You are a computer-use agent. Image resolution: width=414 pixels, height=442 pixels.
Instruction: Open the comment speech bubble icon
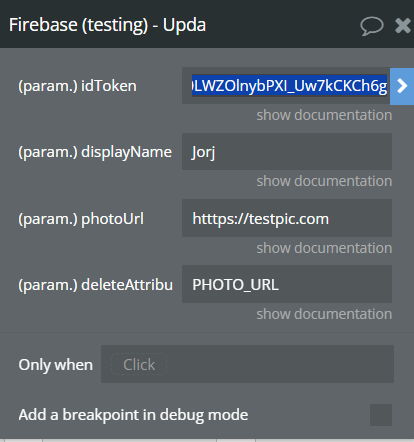[372, 26]
